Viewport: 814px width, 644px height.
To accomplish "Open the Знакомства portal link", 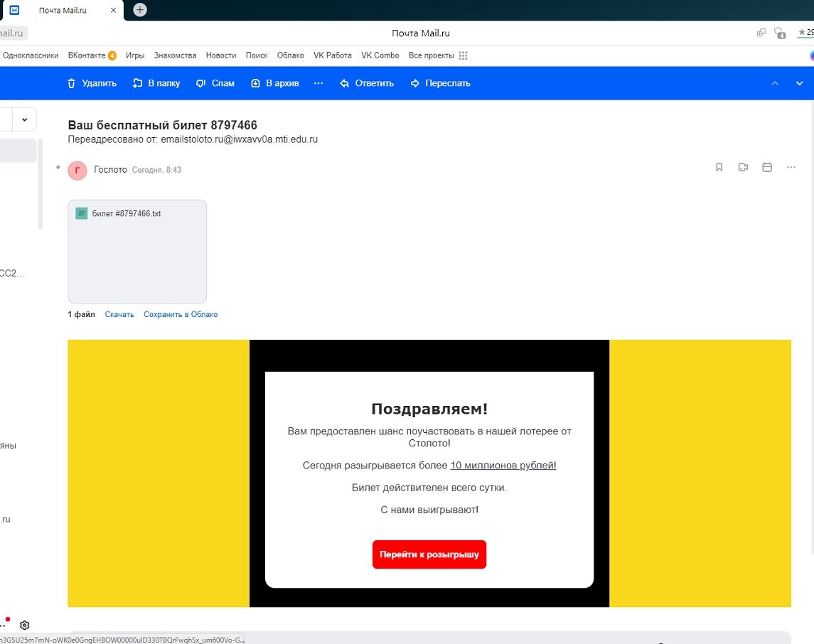I will 175,55.
